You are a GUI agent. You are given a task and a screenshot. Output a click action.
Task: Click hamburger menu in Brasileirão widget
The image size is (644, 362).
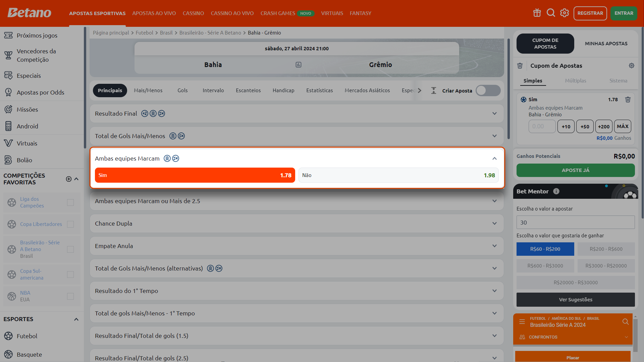[522, 322]
